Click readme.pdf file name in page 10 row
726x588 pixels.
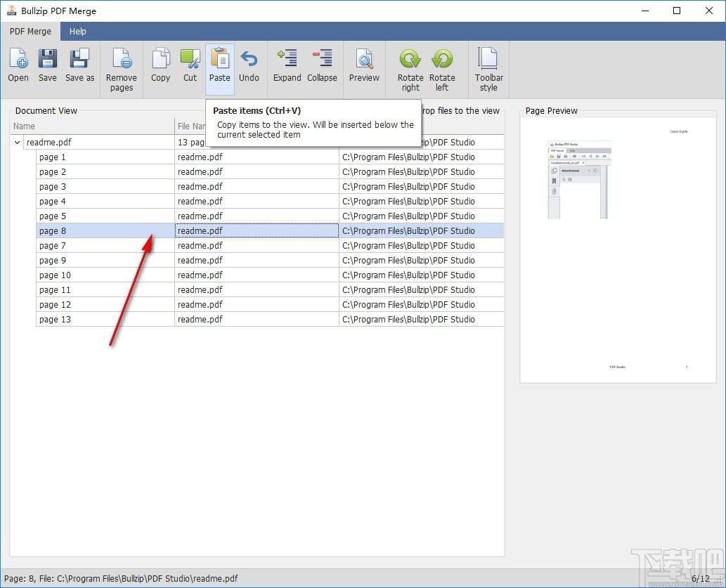[x=200, y=275]
